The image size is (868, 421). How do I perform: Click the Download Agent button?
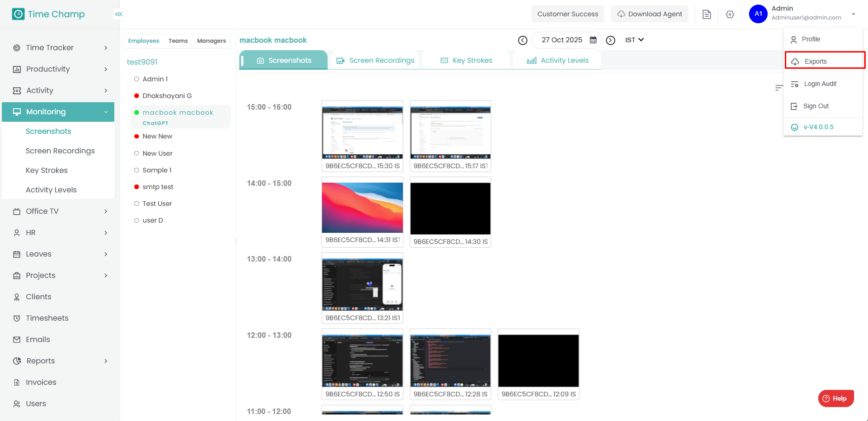coord(650,14)
